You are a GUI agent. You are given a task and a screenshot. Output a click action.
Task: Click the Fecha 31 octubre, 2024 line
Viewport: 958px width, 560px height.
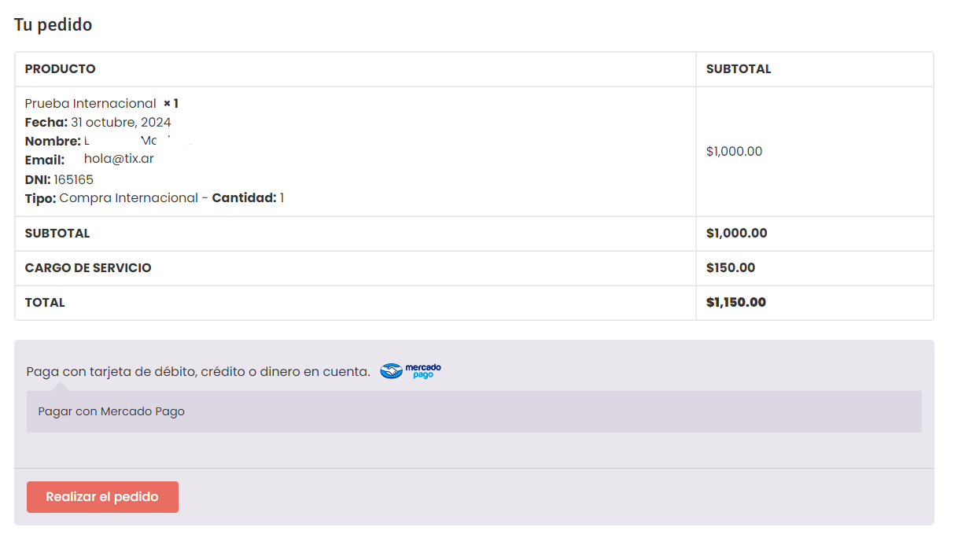pos(98,123)
